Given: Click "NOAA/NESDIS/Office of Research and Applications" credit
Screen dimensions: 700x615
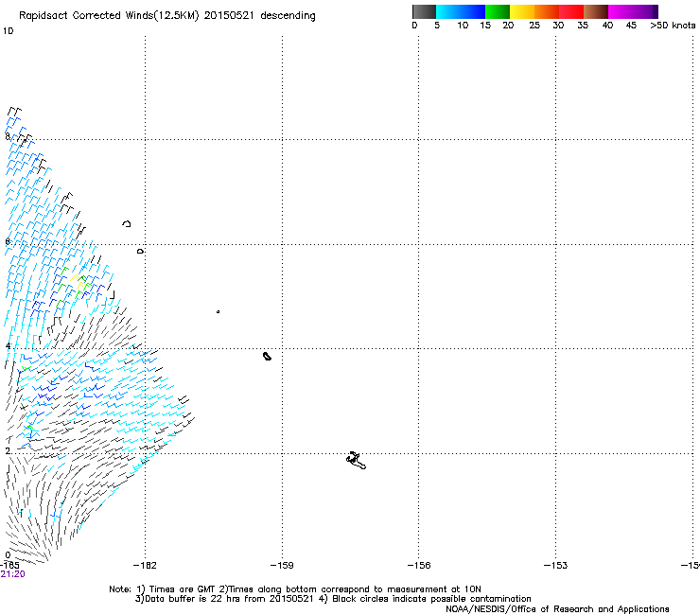Looking at the screenshot, I should pyautogui.click(x=557, y=609).
